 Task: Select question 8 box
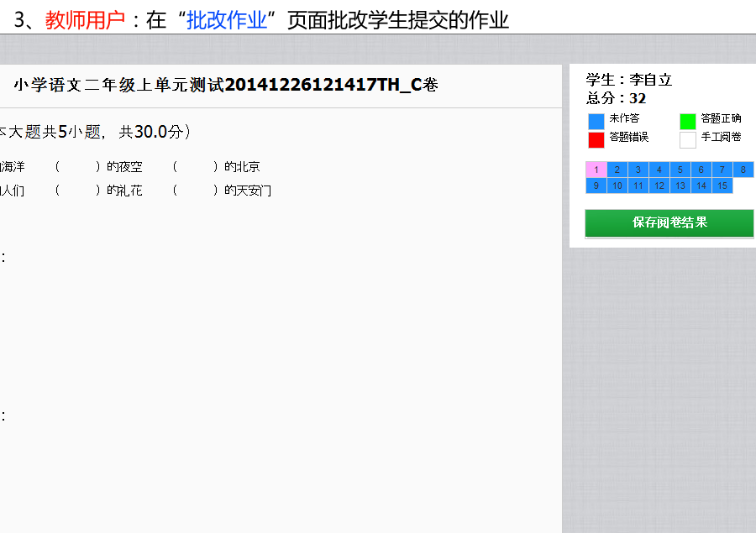743,170
